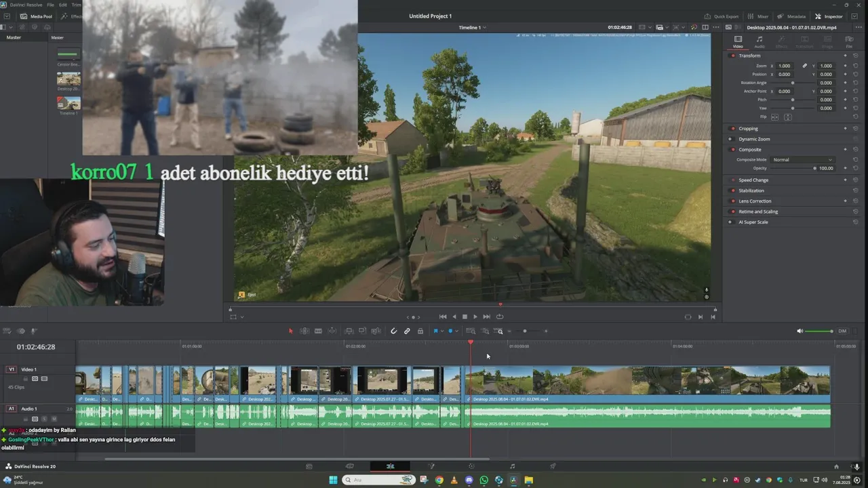Switch to Inspector Audio tab
Screen dimensions: 868x488
coord(759,42)
